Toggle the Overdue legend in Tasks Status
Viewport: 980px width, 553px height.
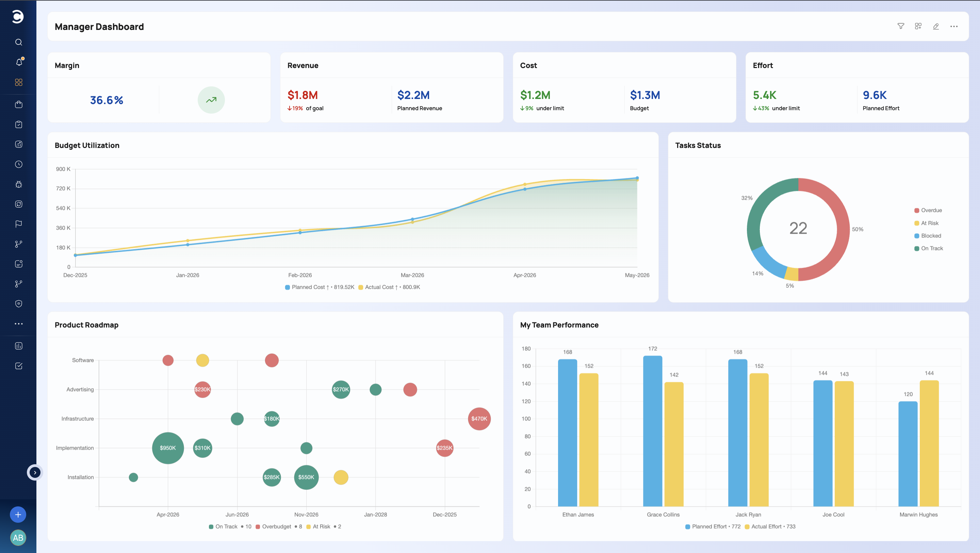point(928,210)
